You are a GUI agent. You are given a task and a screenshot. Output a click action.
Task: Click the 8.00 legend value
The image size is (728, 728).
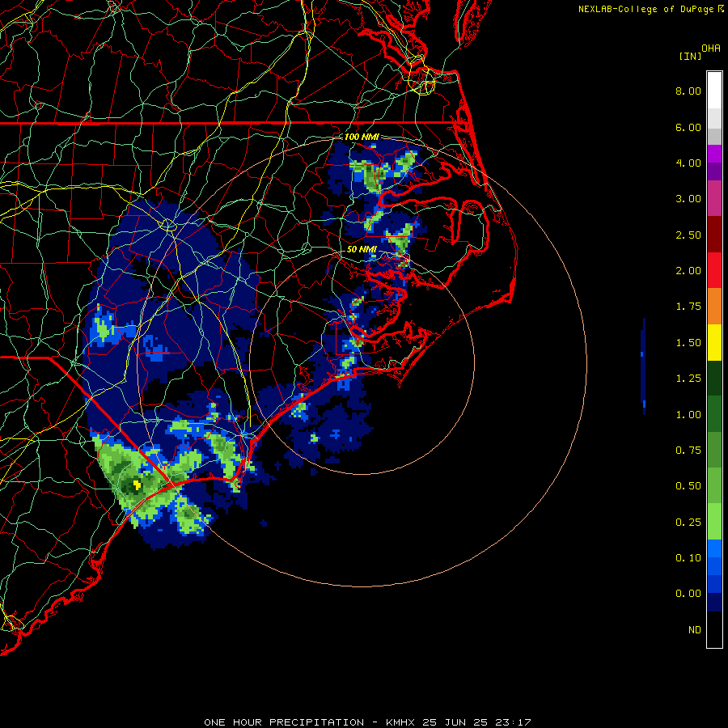click(688, 91)
